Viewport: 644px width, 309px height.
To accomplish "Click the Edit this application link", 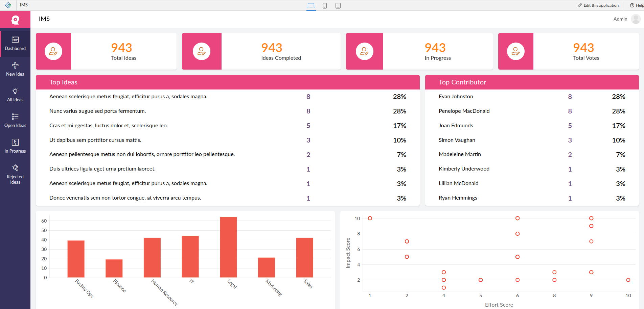I will (598, 5).
